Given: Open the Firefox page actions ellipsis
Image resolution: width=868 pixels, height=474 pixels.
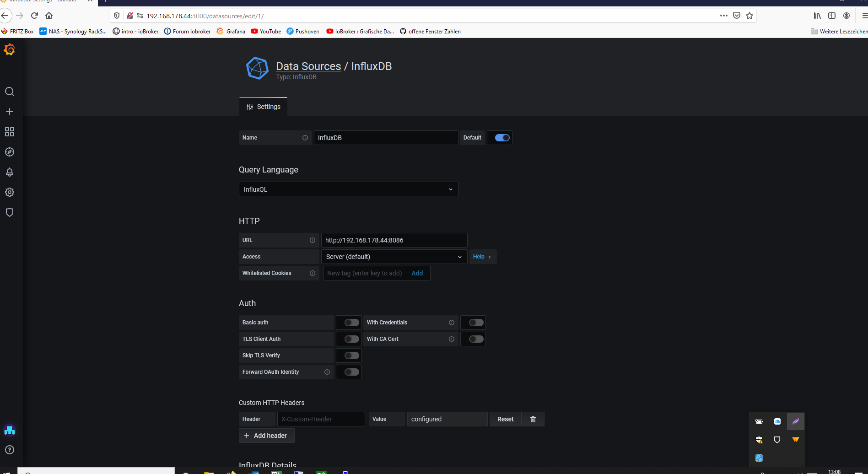Looking at the screenshot, I should (724, 16).
